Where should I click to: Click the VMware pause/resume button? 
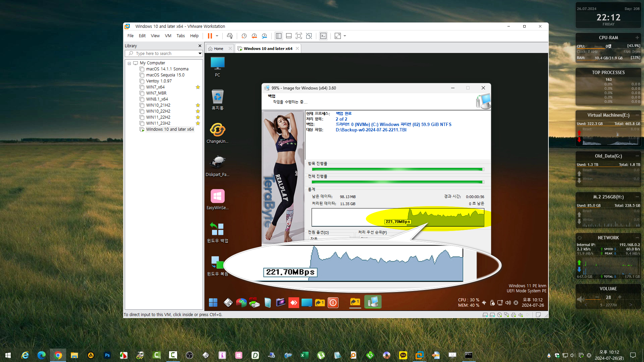pos(210,36)
